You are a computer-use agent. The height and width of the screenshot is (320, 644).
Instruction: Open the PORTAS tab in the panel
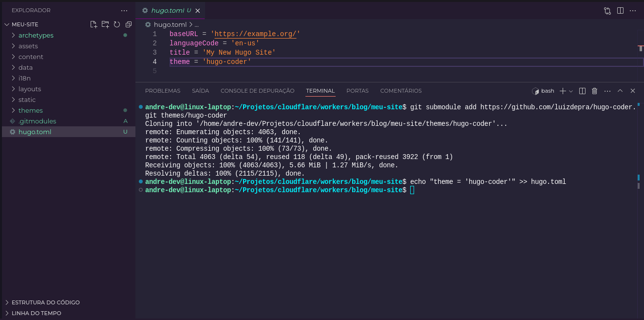click(357, 91)
